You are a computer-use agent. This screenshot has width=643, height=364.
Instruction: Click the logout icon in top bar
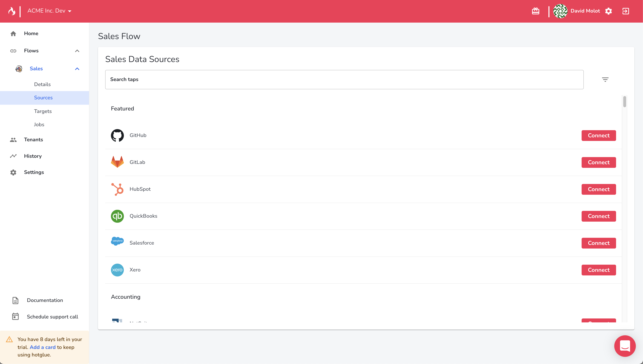(625, 11)
